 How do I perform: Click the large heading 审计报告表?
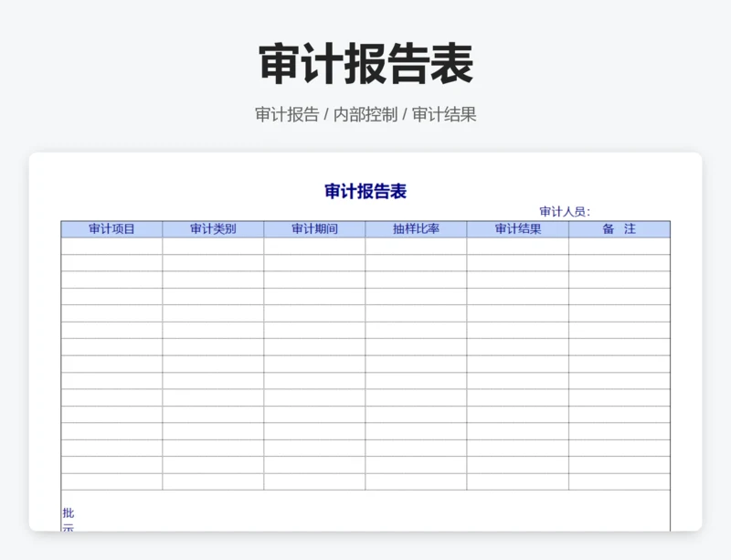(366, 64)
